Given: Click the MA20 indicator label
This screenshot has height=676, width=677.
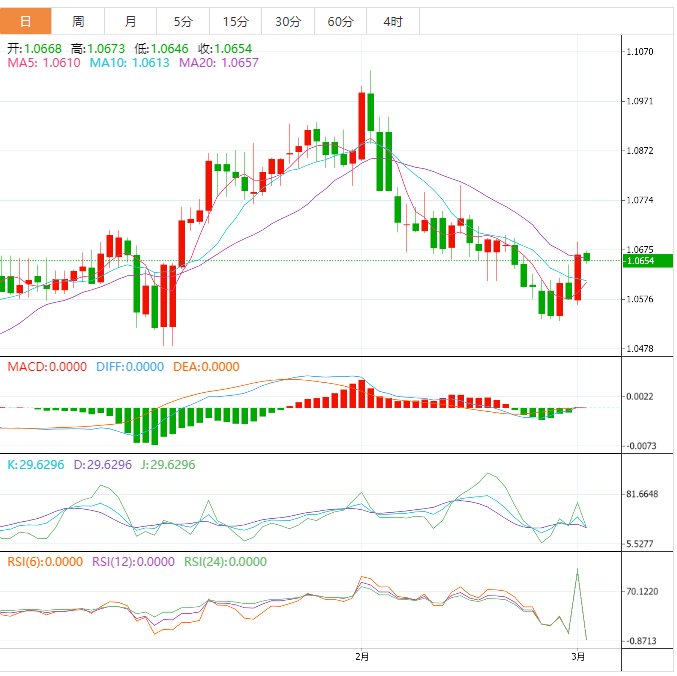Looking at the screenshot, I should click(219, 63).
